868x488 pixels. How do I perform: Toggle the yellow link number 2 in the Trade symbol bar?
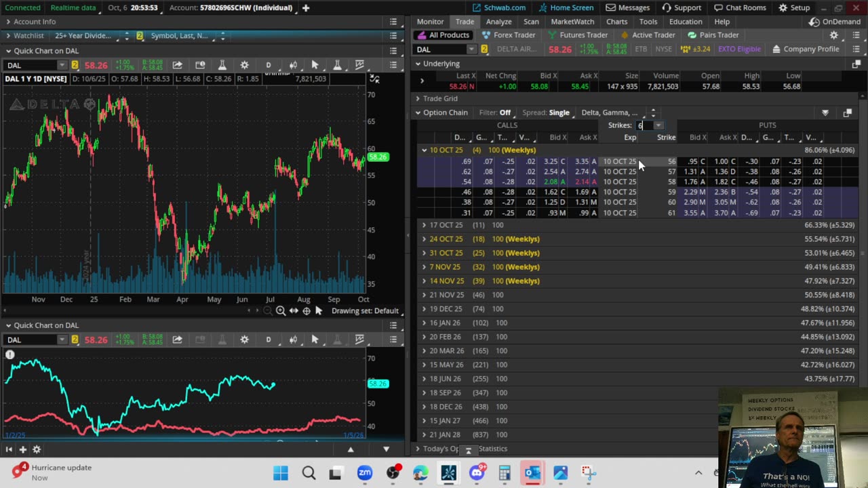click(484, 49)
